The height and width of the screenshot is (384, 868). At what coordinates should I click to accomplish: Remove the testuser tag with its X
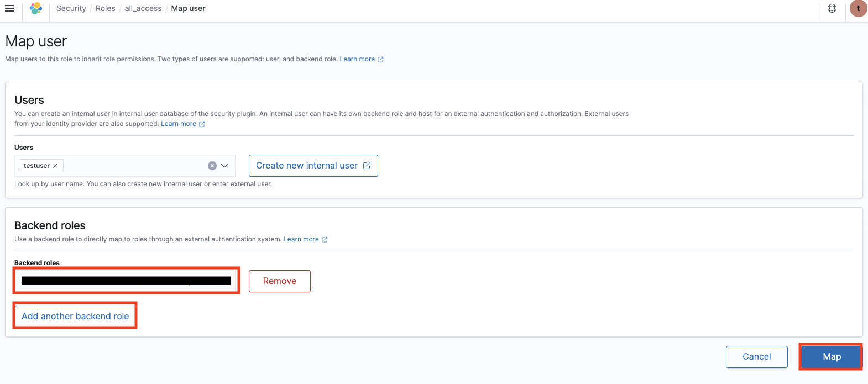point(55,166)
